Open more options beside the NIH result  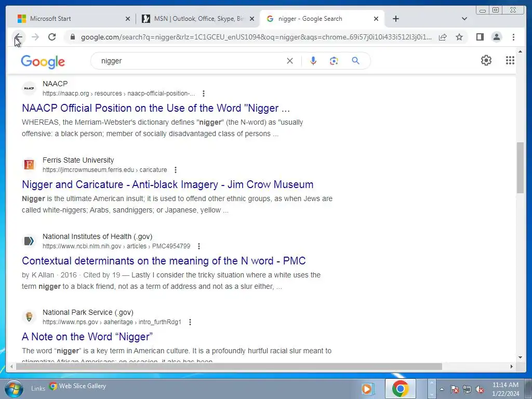click(199, 246)
